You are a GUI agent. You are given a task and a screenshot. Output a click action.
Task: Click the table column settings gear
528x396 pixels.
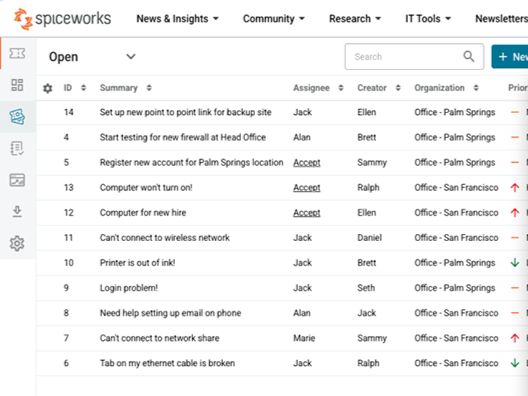pos(48,88)
